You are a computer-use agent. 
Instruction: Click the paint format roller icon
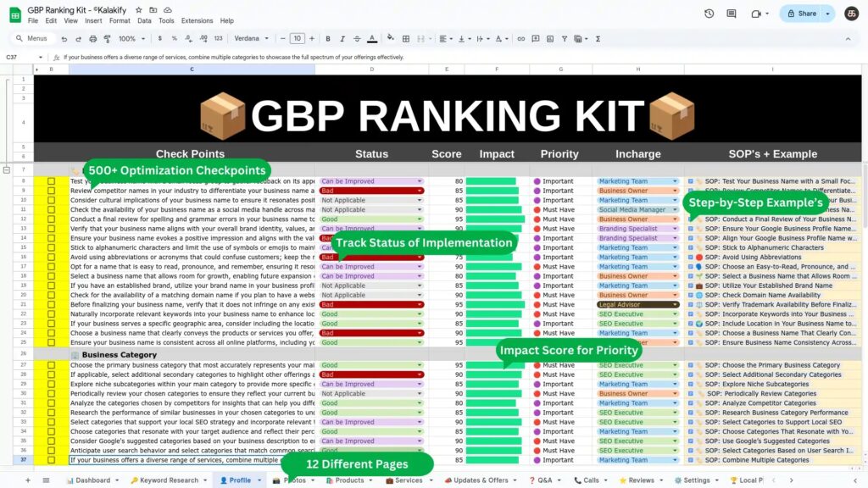pyautogui.click(x=105, y=39)
